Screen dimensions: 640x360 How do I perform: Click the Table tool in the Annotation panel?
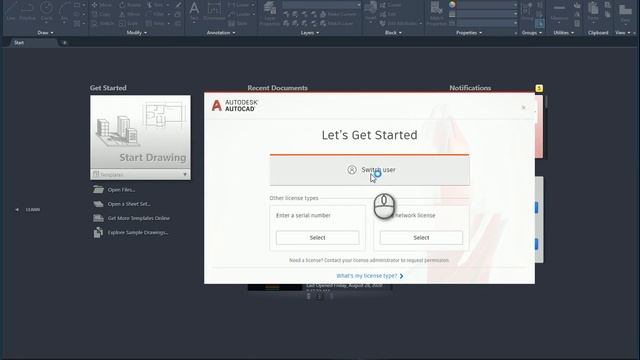point(238,24)
